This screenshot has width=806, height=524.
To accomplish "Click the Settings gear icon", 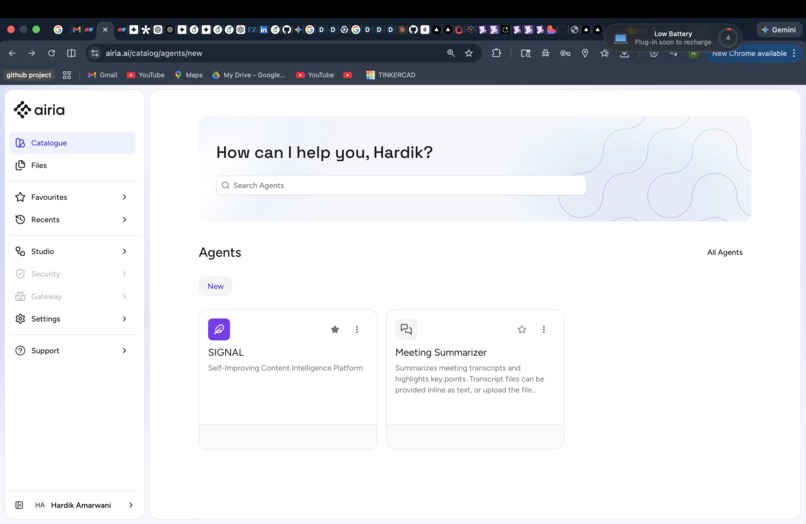I will click(20, 319).
